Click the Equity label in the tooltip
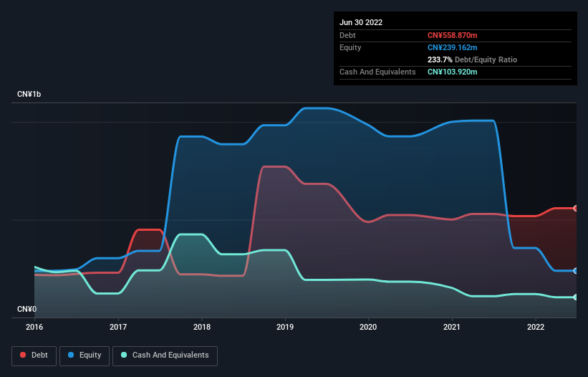Screen dimensions: 588x377 pyautogui.click(x=350, y=47)
